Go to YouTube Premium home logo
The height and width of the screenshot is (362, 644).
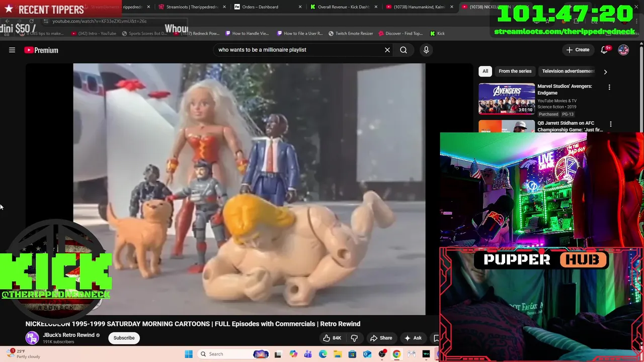pyautogui.click(x=41, y=50)
